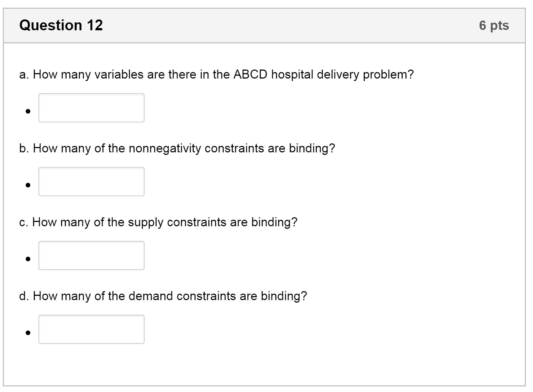The width and height of the screenshot is (533, 392).
Task: Click the "Question 12" heading
Action: tap(61, 25)
